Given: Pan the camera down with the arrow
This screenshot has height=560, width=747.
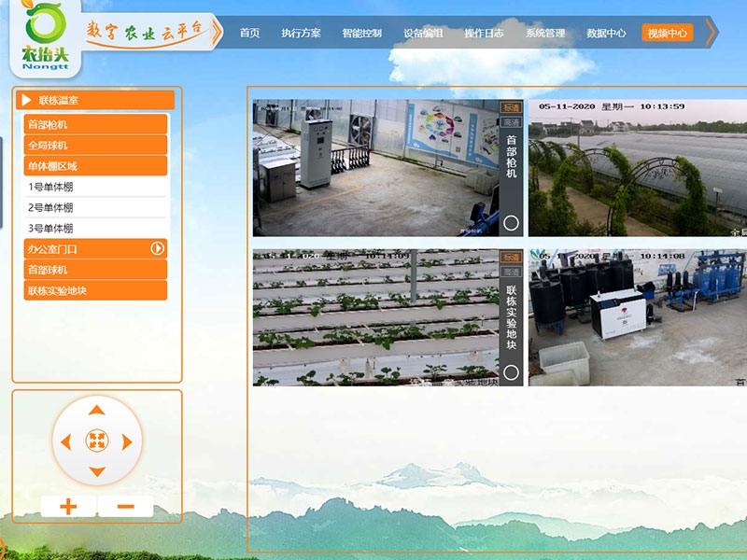Looking at the screenshot, I should click(x=96, y=472).
